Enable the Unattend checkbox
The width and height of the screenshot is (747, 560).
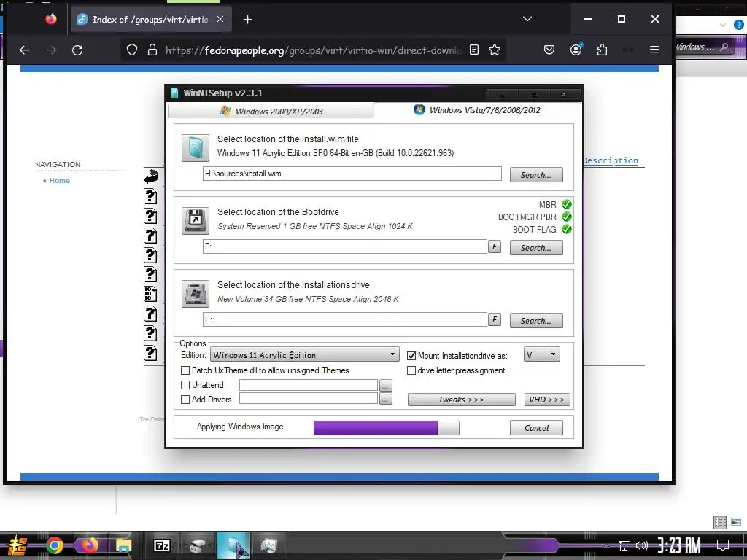coord(185,385)
